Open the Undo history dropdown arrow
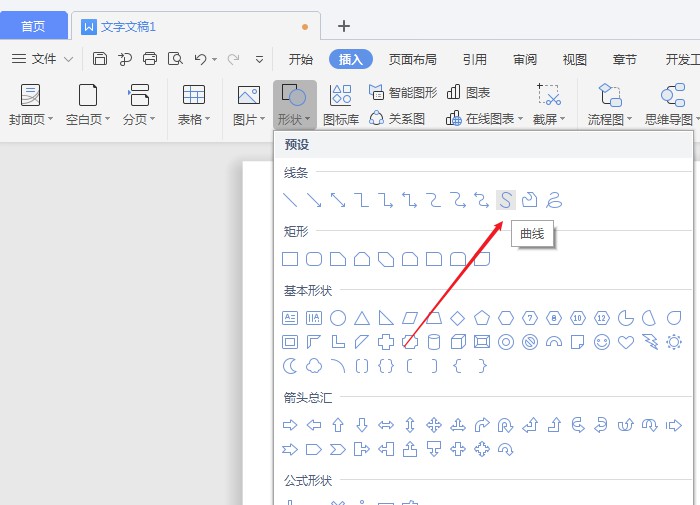 [215, 59]
